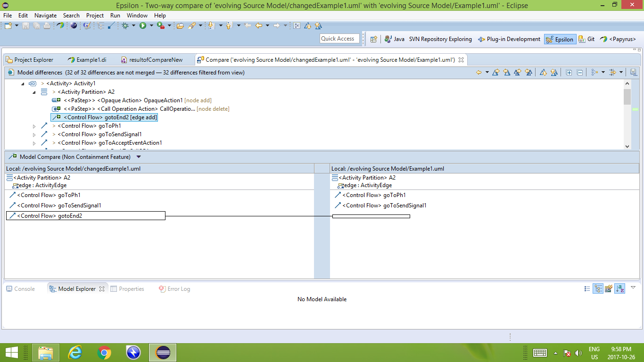644x362 pixels.
Task: Click the Back navigation arrow in main toolbar
Action: [x=259, y=25]
